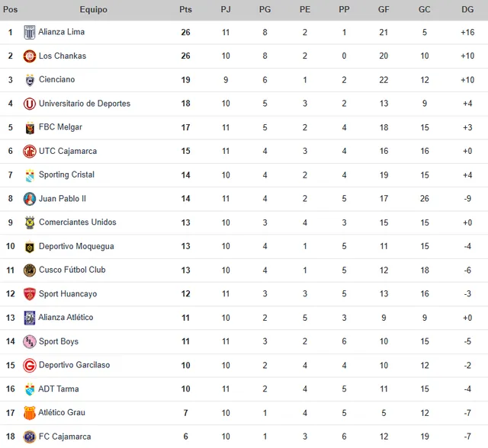Click the FC Cajamarca team name
Image resolution: width=488 pixels, height=448 pixels.
coord(65,437)
